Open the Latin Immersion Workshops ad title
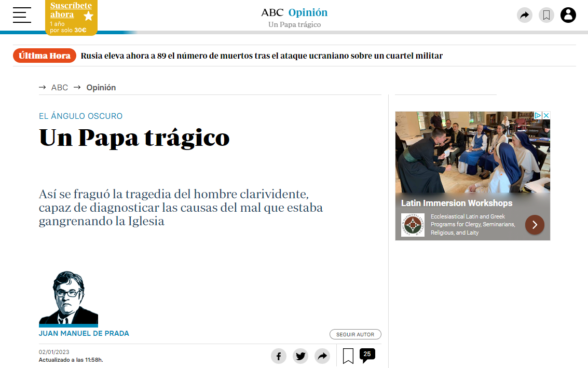This screenshot has width=588, height=368. [x=457, y=203]
